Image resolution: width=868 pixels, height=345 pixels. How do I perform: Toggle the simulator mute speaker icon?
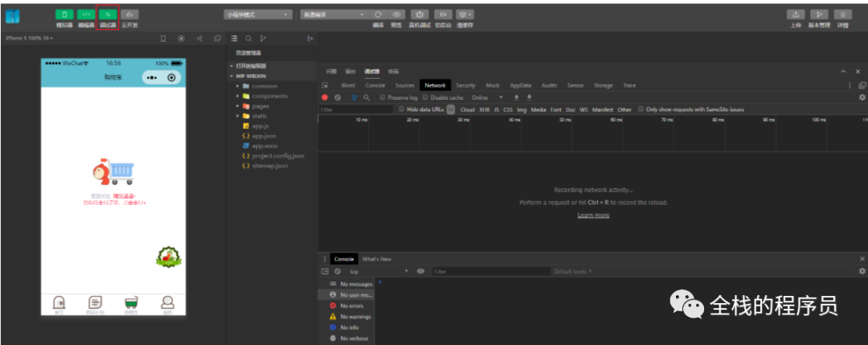(x=199, y=39)
